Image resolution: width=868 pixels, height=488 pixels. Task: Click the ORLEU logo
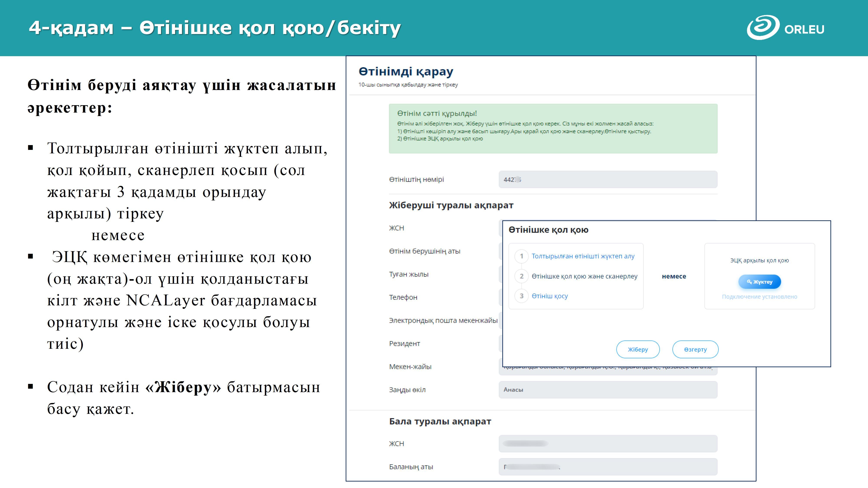[785, 28]
